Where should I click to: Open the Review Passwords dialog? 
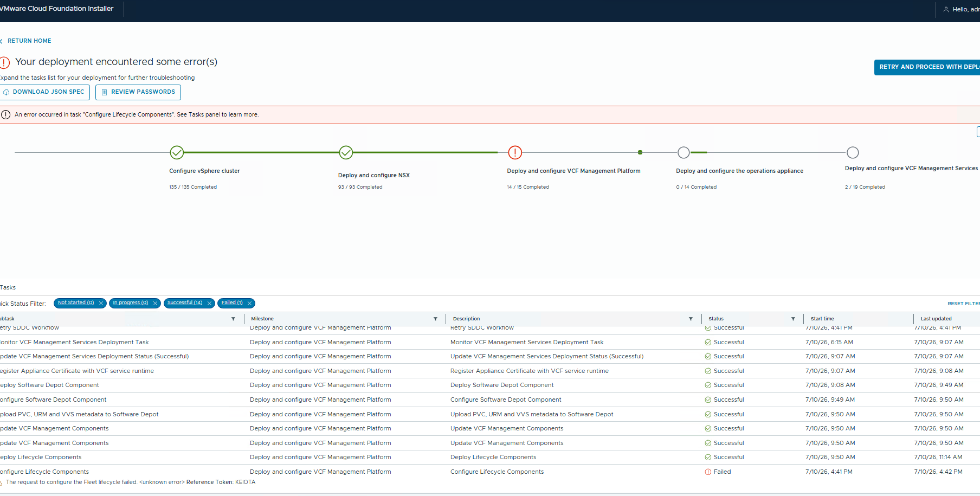point(138,92)
